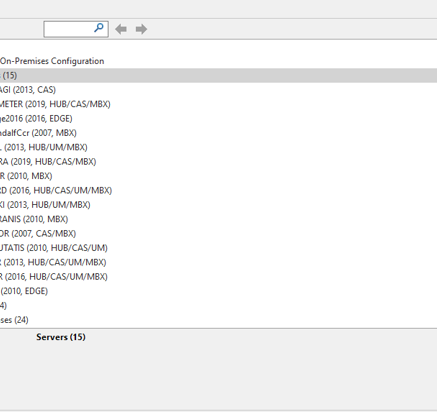The width and height of the screenshot is (437, 412).
Task: Select the D (2016, HUB/CAS/UM/MBX) server
Action: [56, 190]
